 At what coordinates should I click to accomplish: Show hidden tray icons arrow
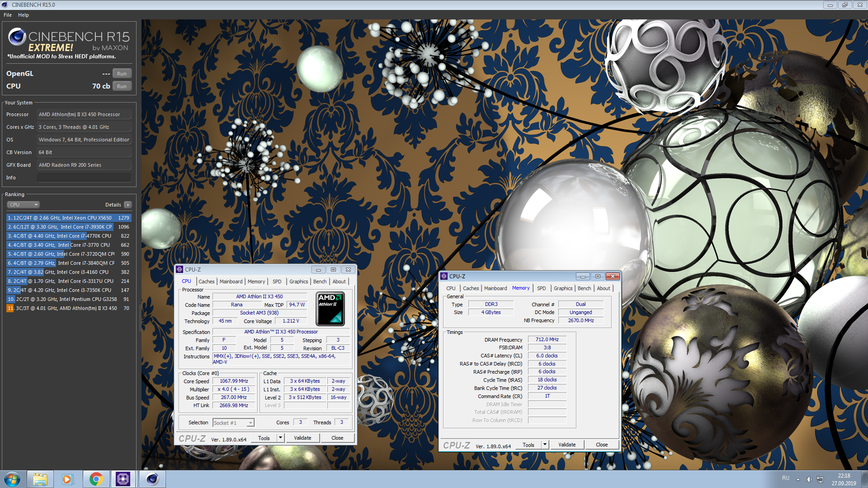tap(798, 479)
